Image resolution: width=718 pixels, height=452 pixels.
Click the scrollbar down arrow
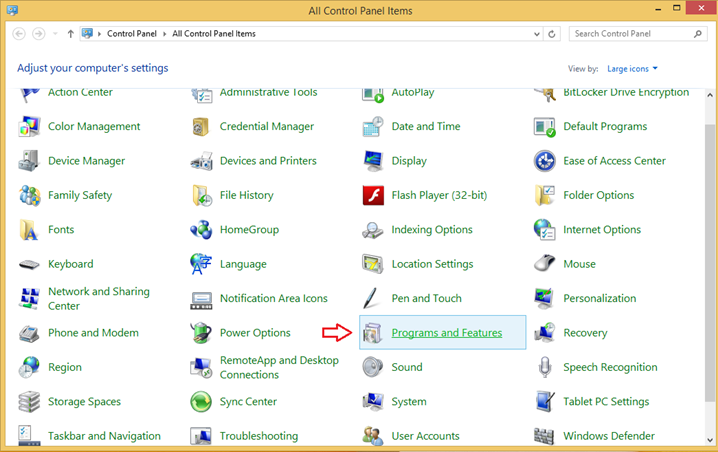[710, 440]
